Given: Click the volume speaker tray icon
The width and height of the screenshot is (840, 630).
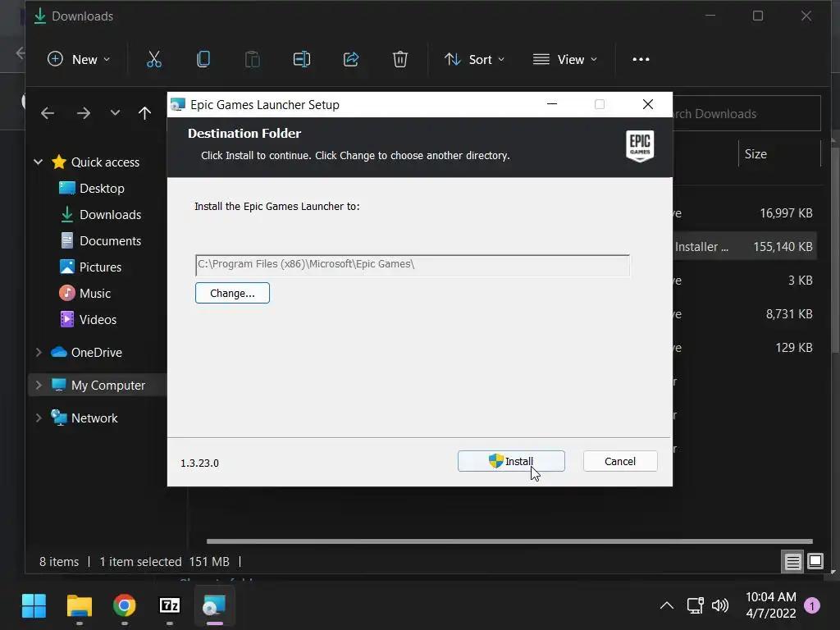Looking at the screenshot, I should (720, 606).
